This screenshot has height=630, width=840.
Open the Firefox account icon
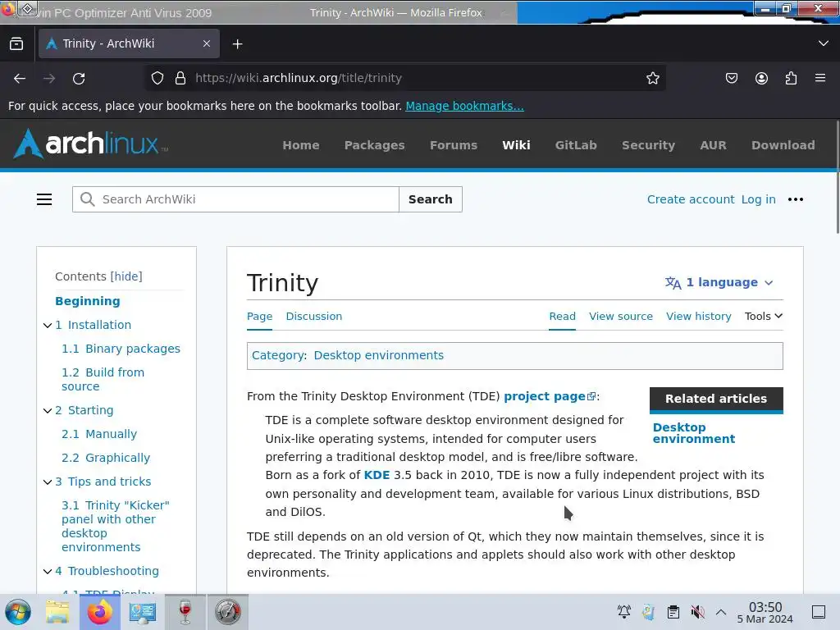761,78
